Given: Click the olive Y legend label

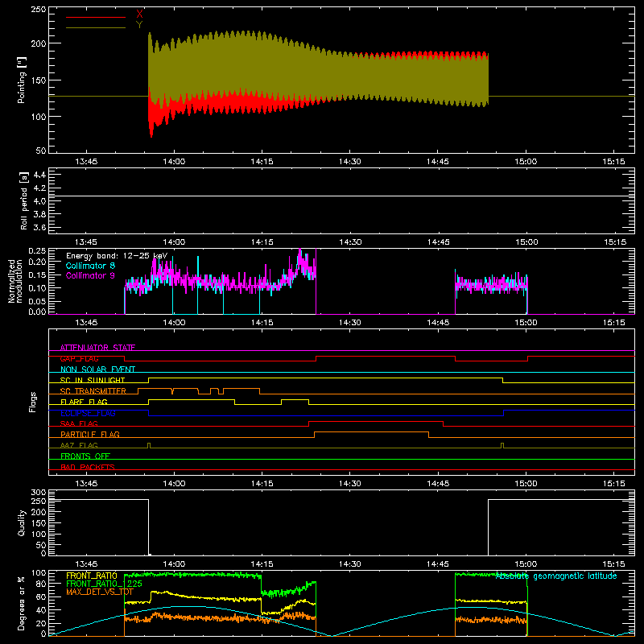Looking at the screenshot, I should click(139, 25).
